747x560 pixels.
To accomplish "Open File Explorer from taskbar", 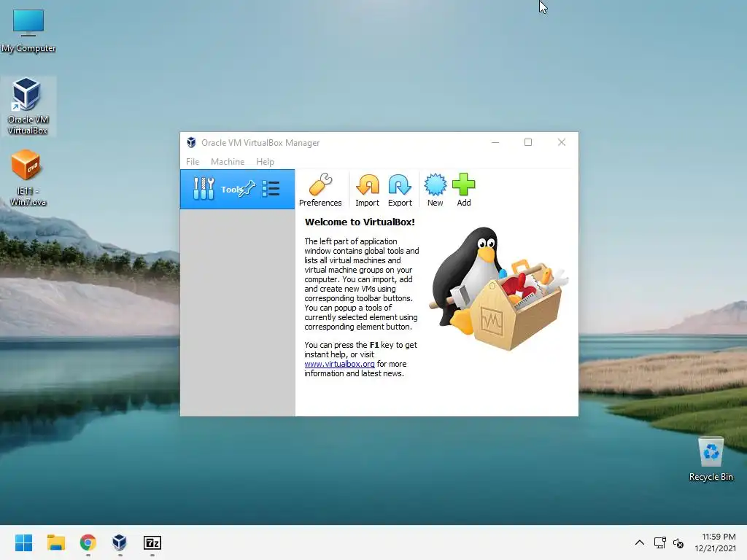I will (55, 542).
